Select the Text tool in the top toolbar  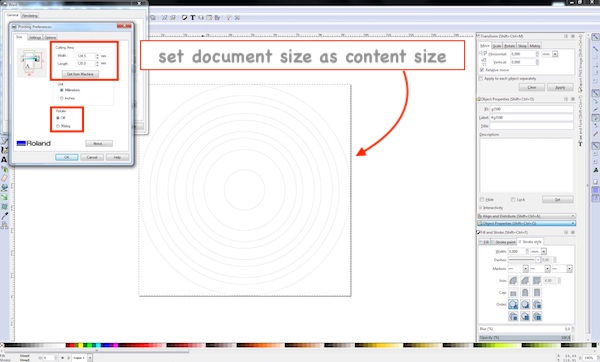pyautogui.click(x=192, y=18)
